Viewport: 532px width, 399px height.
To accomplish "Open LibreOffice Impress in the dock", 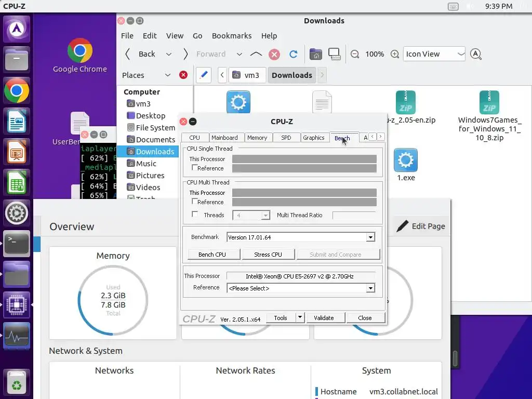I will 16,152.
